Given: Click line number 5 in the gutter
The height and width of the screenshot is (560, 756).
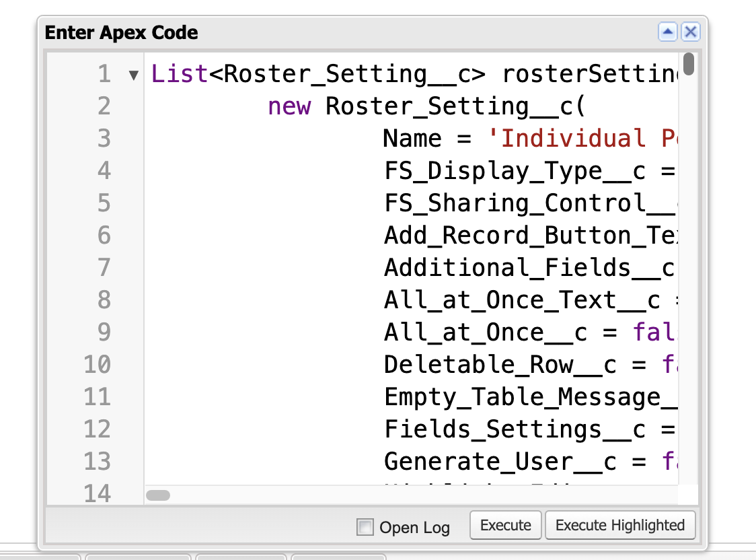Looking at the screenshot, I should click(104, 203).
